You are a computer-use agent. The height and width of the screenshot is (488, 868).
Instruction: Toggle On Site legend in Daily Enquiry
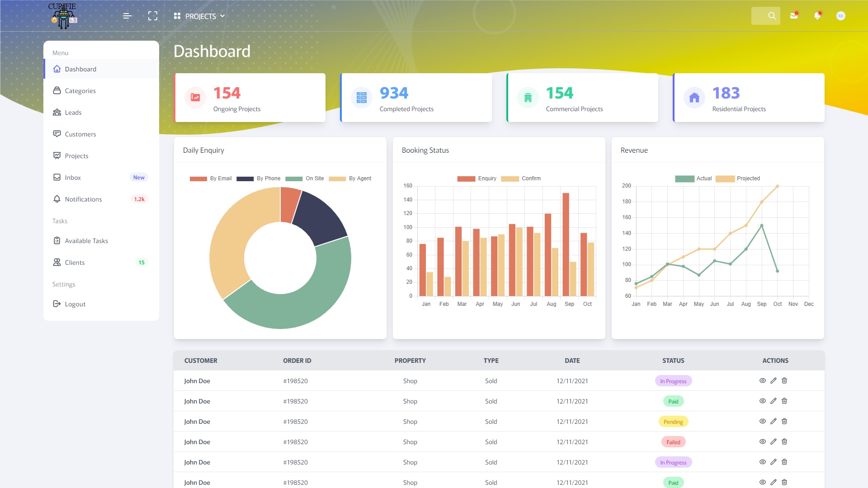point(305,178)
